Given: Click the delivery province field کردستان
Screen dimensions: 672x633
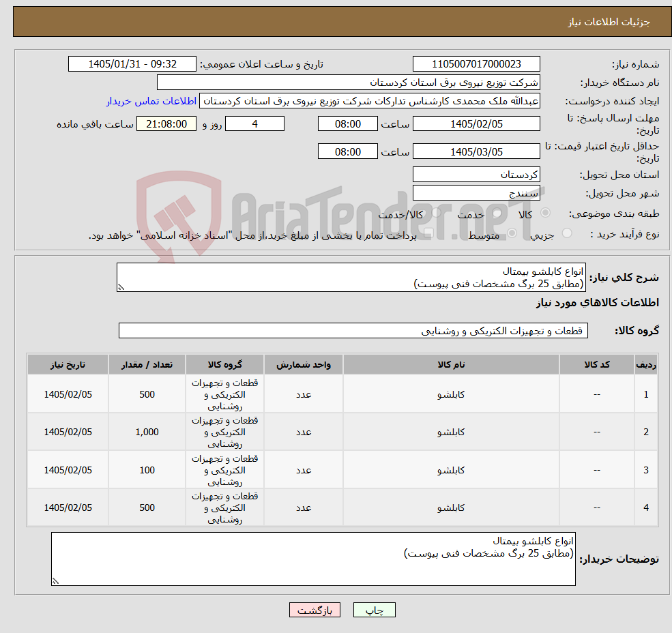Looking at the screenshot, I should click(476, 175).
